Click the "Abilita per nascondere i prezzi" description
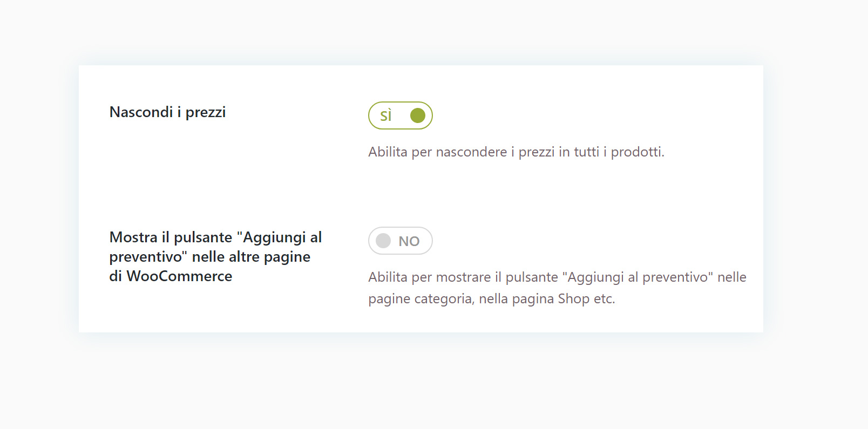 pos(462,152)
